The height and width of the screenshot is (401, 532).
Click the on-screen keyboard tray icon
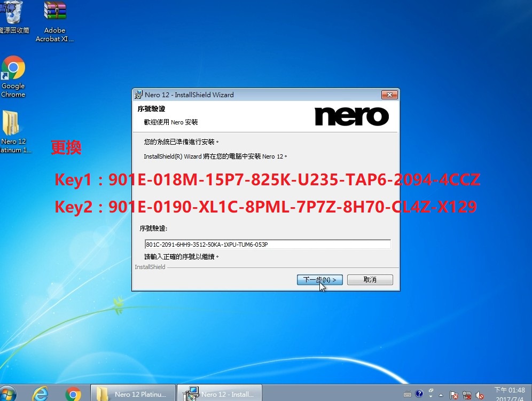click(x=408, y=394)
